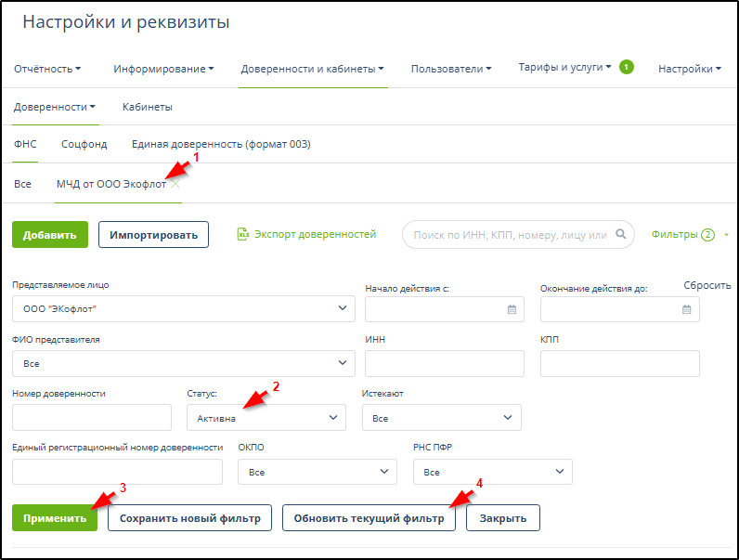
Task: Collapse the Фильтры panel chevron
Action: pyautogui.click(x=726, y=235)
